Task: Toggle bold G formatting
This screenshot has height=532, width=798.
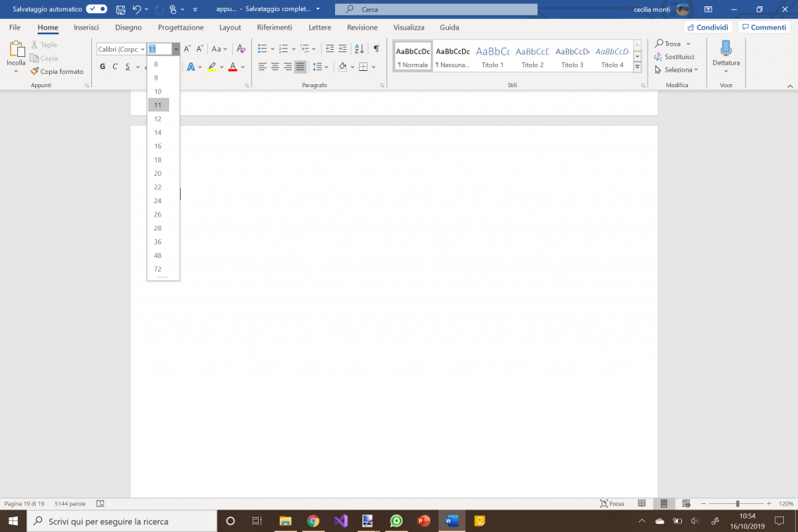Action: pos(103,67)
